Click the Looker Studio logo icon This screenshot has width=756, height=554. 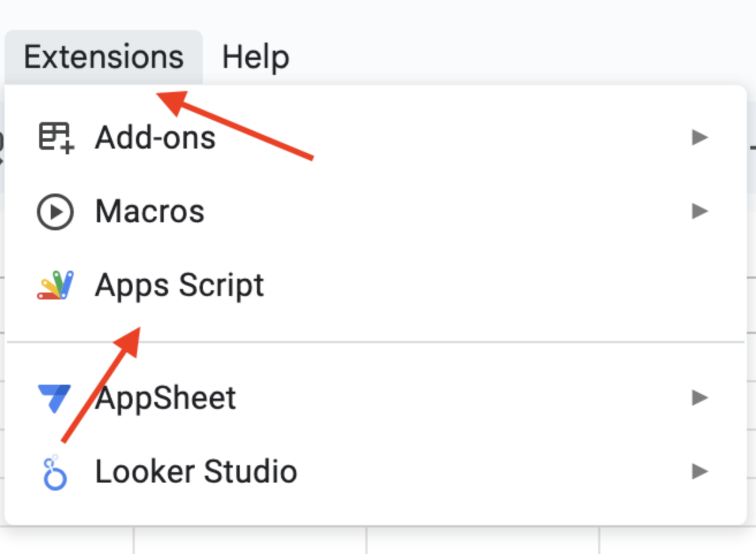coord(55,472)
